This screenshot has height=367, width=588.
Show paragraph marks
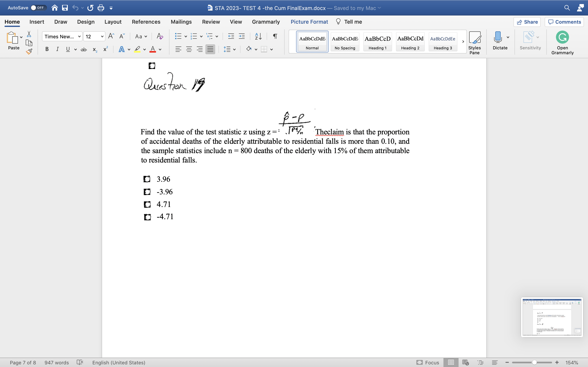[x=275, y=36]
